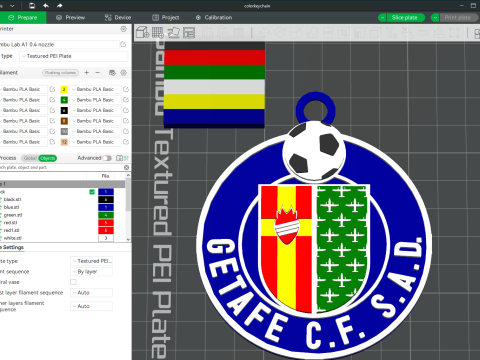The image size is (480, 360).
Task: Click the Add plate grid icon
Action: tap(158, 32)
